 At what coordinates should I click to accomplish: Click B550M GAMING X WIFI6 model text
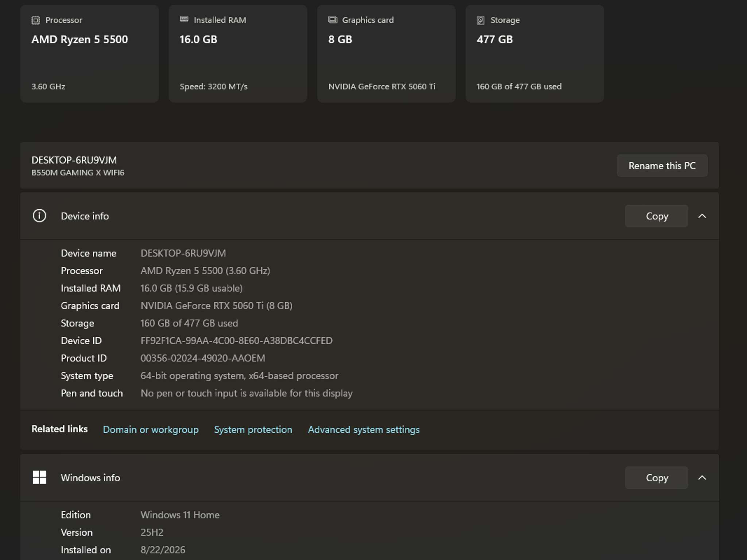click(x=78, y=172)
